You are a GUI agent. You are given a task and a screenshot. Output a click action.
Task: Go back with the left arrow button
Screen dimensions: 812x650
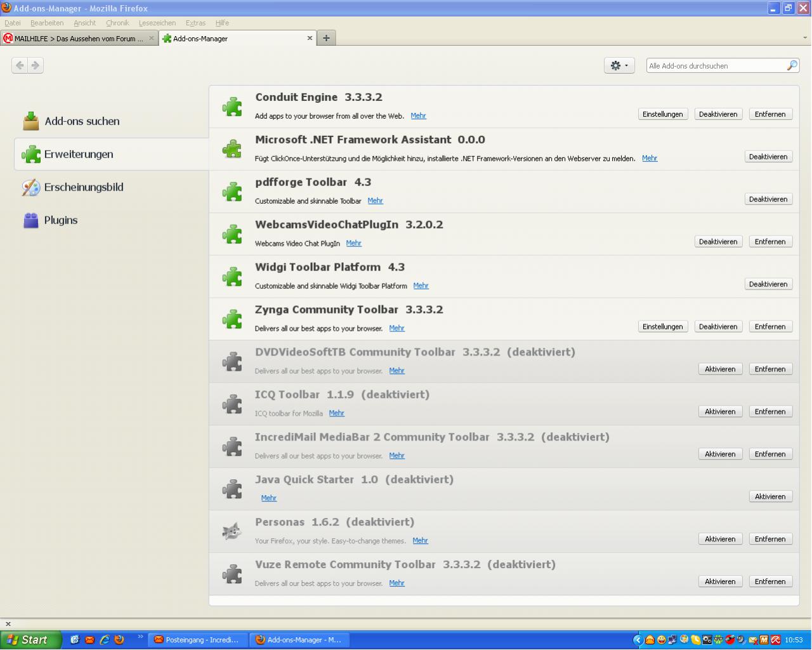tap(20, 65)
